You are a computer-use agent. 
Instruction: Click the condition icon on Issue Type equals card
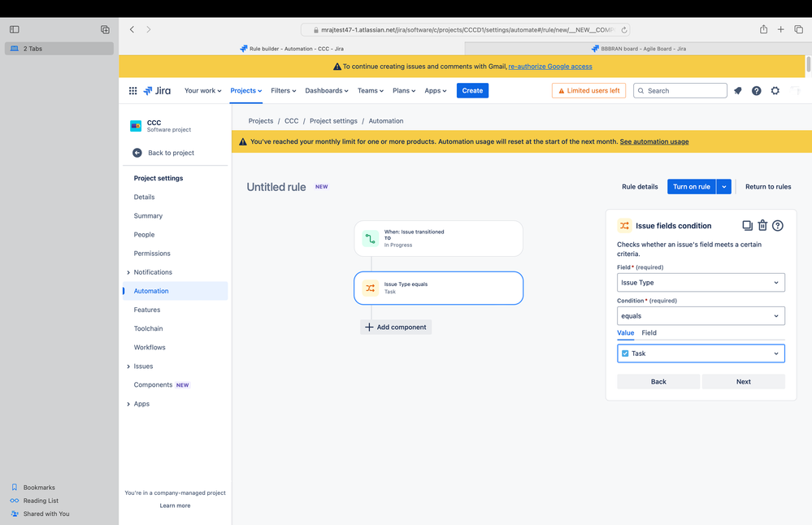[x=371, y=288]
